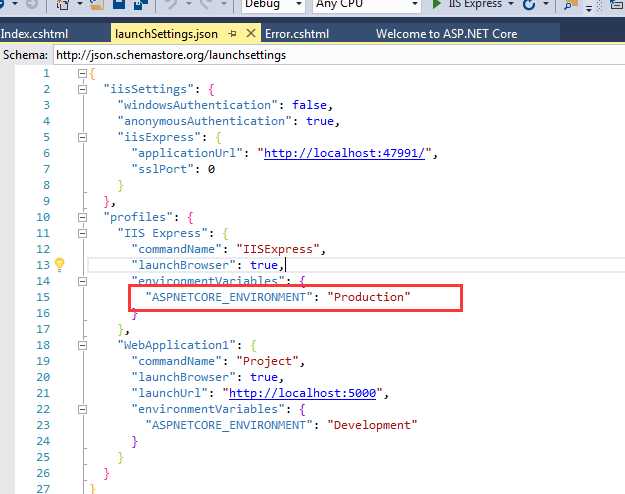Image resolution: width=625 pixels, height=494 pixels.
Task: Click the "windowsAuthentication" key
Action: (197, 105)
